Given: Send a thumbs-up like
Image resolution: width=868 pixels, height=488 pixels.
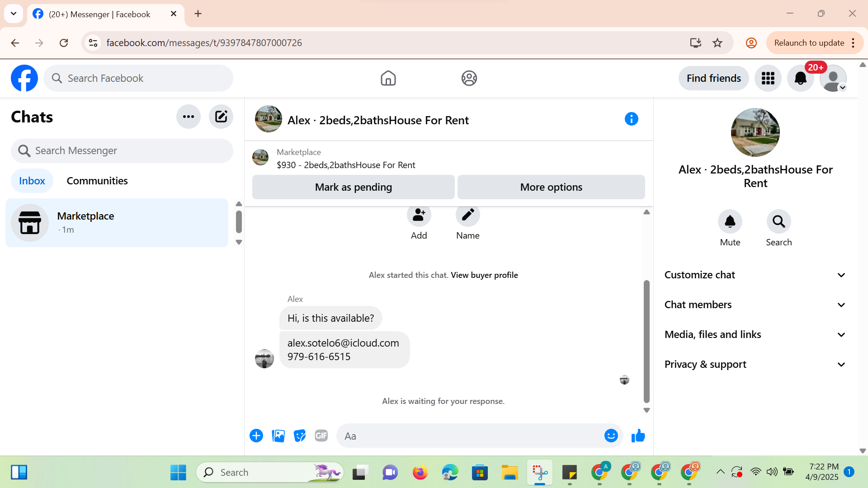Looking at the screenshot, I should click(638, 436).
